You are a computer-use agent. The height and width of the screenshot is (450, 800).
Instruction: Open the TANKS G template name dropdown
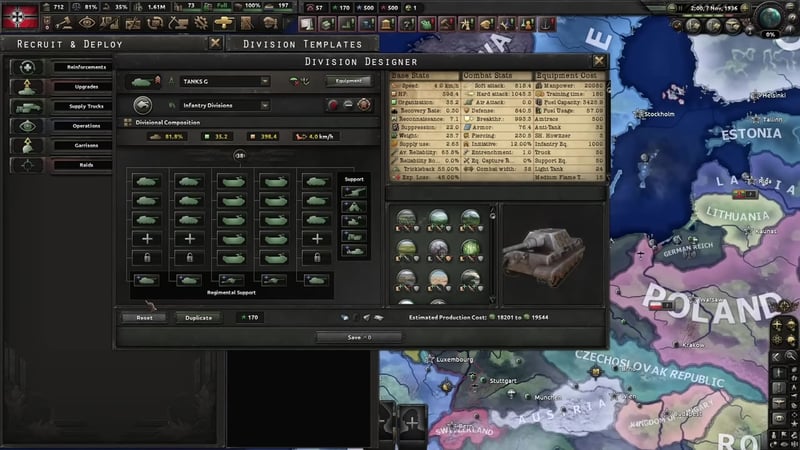coord(265,81)
